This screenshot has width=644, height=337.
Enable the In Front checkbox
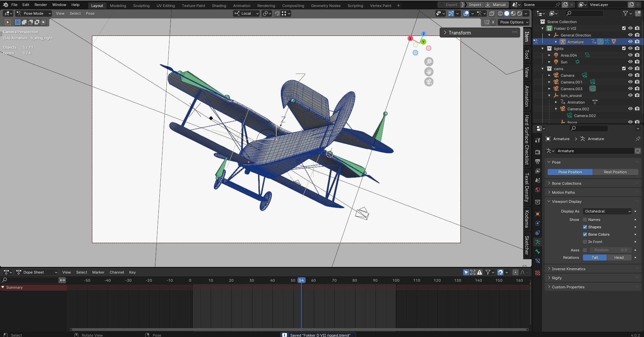pos(585,242)
